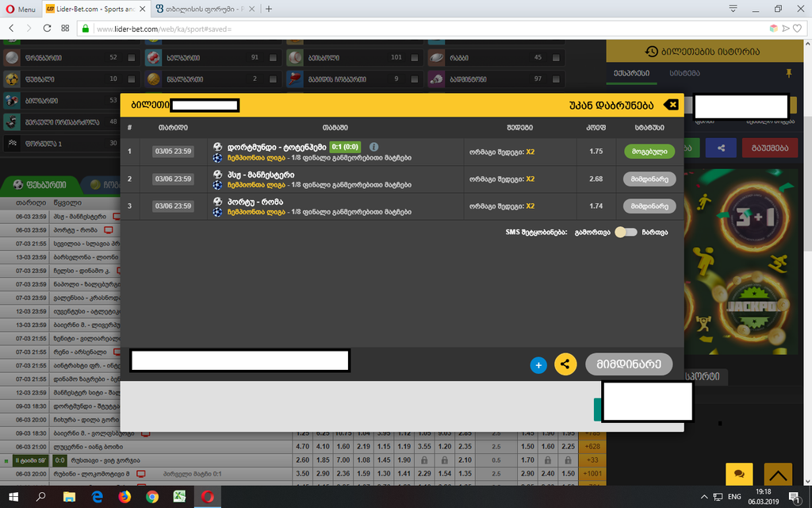The width and height of the screenshot is (812, 508).
Task: Click მიმდინარე status of პსჟ - მანჩესტერი row
Action: [x=649, y=179]
